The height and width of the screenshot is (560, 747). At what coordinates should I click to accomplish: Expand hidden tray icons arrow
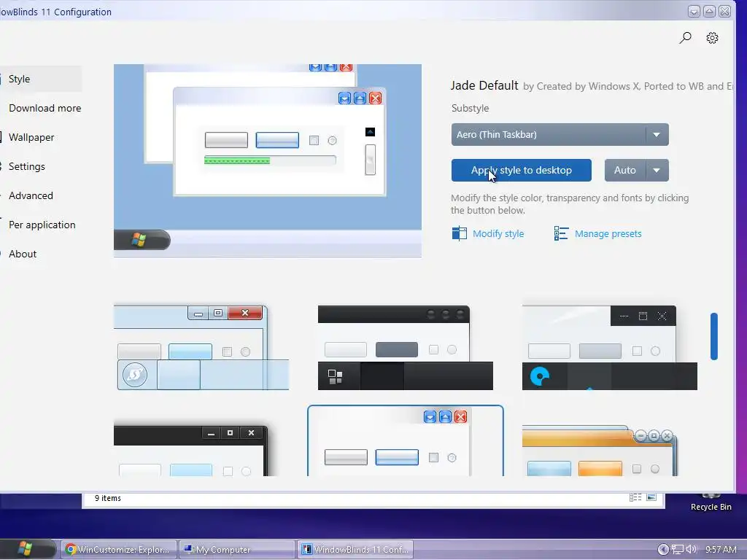coord(663,550)
